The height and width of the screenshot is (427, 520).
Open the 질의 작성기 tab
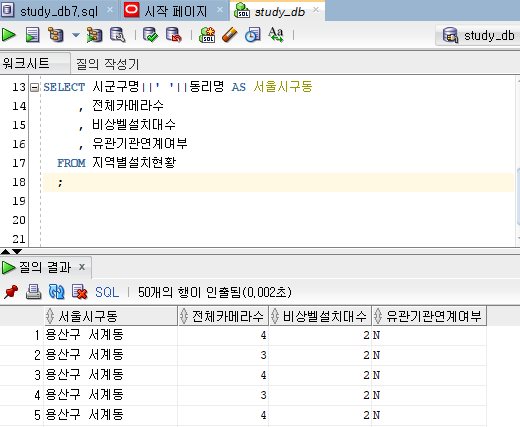click(x=107, y=64)
